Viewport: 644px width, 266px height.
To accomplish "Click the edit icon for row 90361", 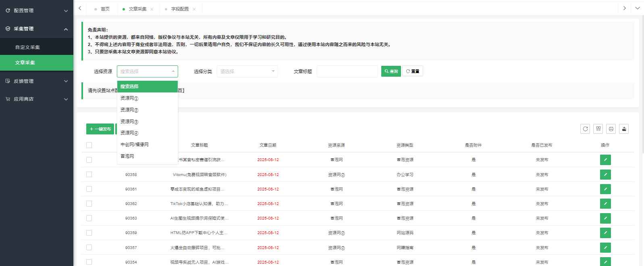I will (605, 189).
